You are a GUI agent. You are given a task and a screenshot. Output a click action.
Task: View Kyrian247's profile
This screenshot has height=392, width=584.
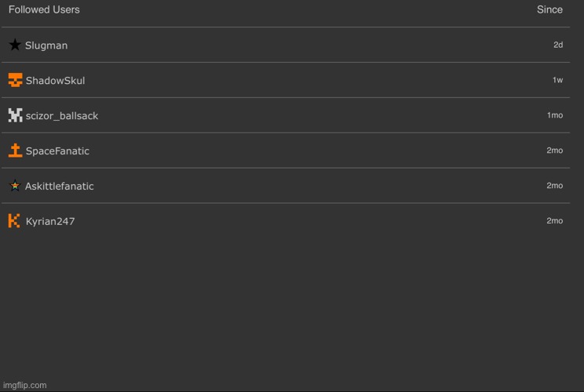50,222
